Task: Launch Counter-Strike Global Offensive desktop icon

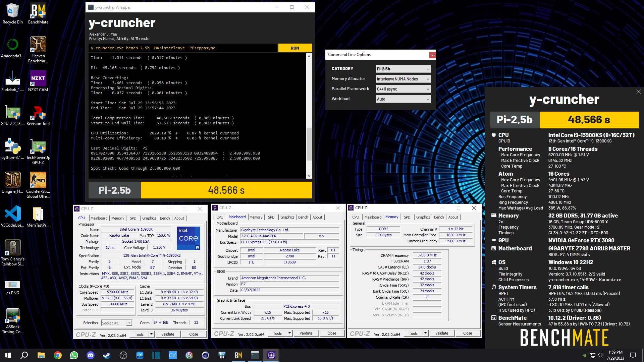Action: click(x=38, y=185)
